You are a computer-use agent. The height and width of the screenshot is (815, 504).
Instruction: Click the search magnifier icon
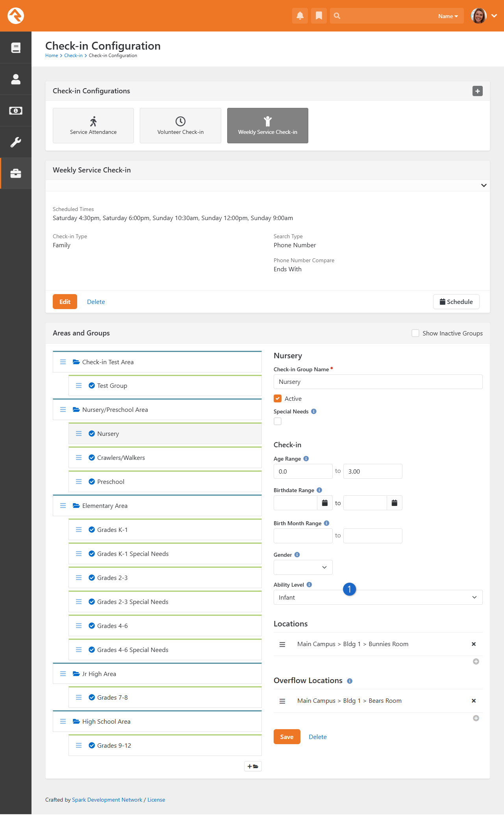[x=337, y=16]
